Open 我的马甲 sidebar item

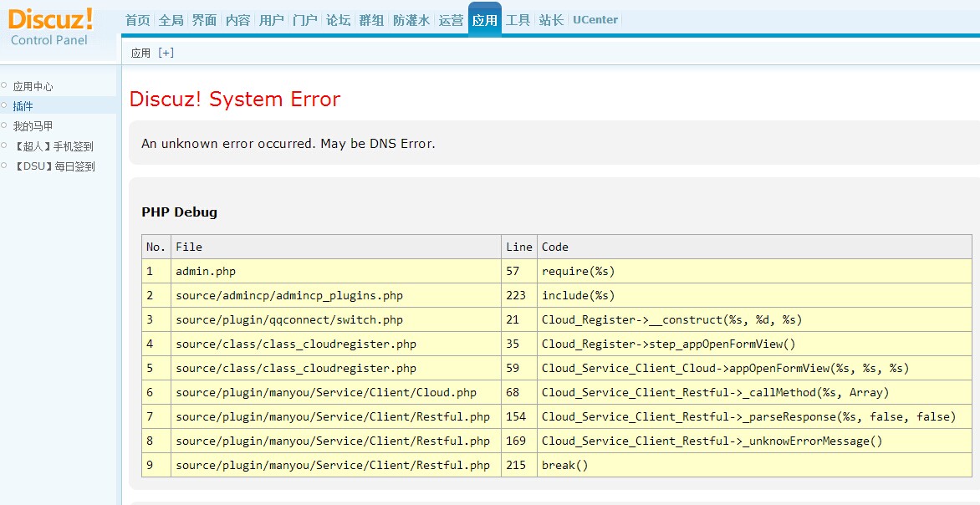pyautogui.click(x=33, y=126)
